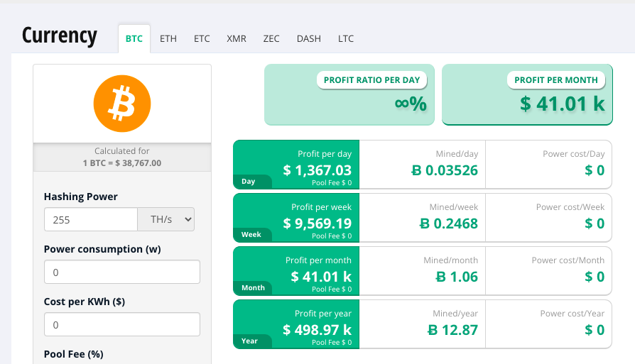635x364 pixels.
Task: Click the Cost per KWh ($) input
Action: point(122,324)
